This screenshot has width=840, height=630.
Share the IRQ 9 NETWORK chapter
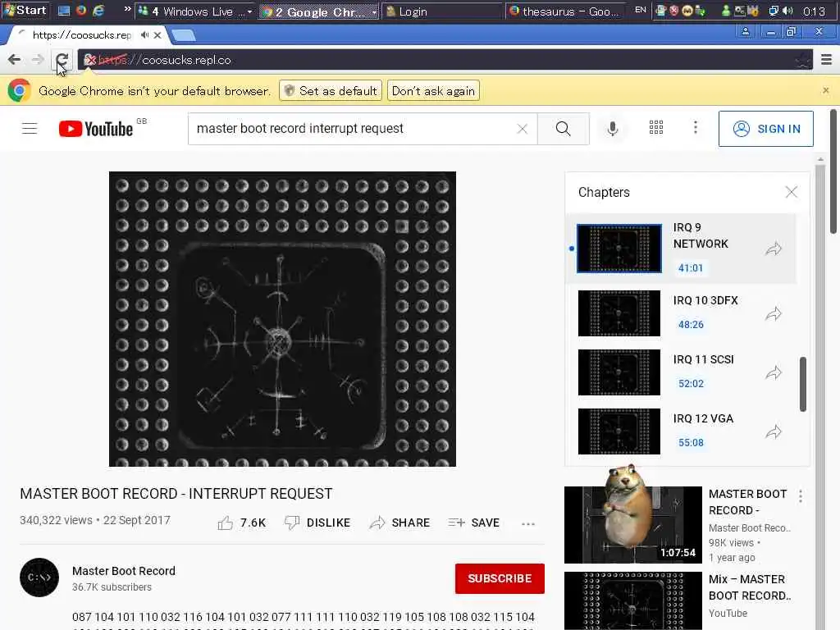[774, 249]
